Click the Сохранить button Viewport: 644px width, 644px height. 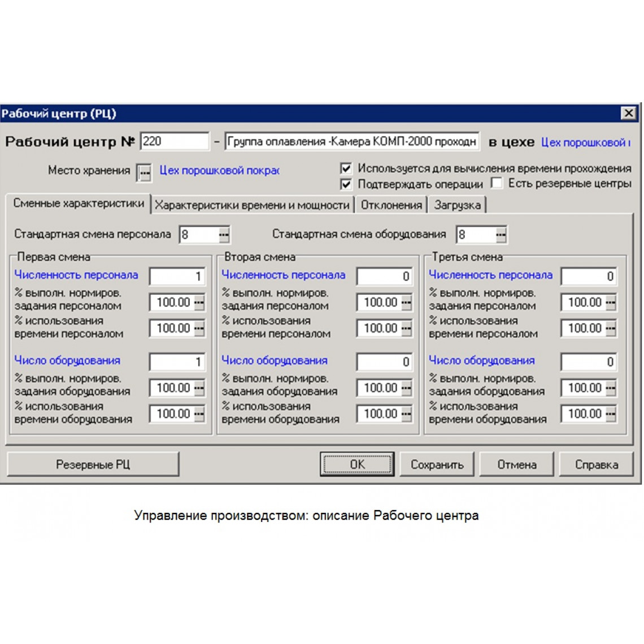437,464
